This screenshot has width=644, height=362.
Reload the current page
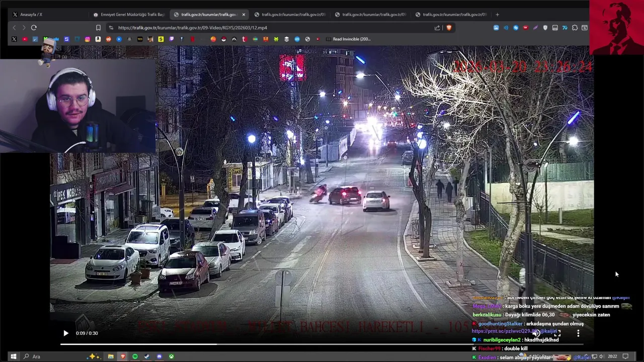coord(34,28)
